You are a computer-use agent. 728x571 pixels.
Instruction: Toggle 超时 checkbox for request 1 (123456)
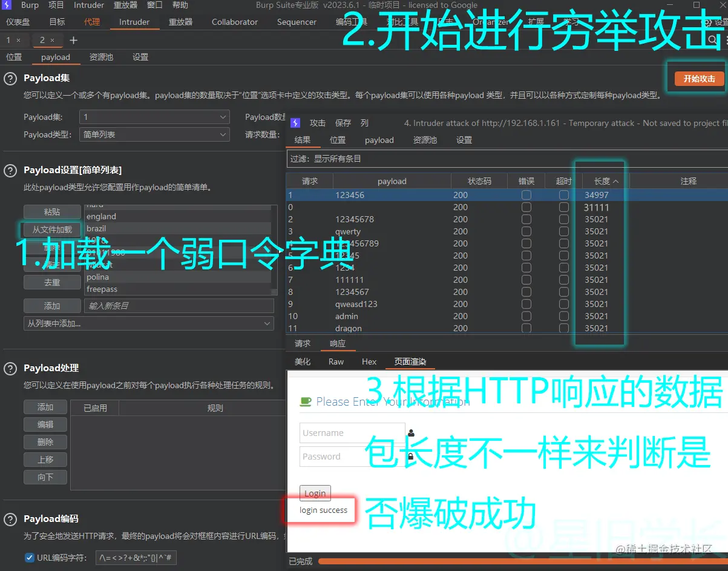pos(563,195)
